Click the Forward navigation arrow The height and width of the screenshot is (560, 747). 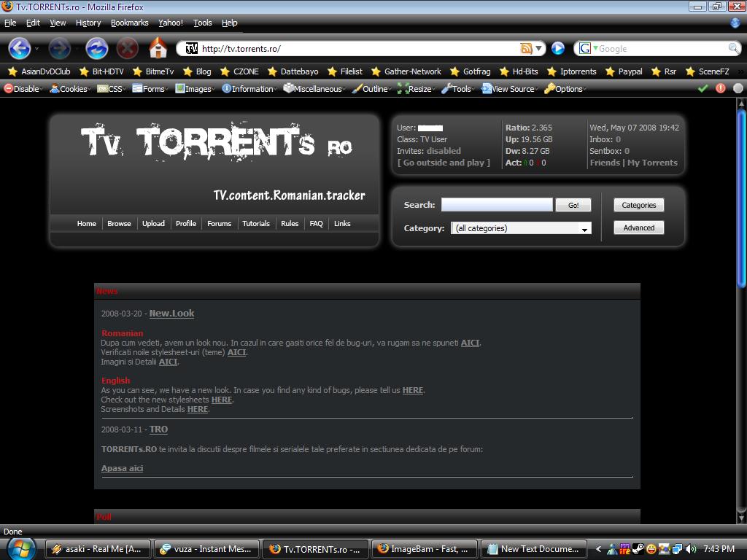59,49
